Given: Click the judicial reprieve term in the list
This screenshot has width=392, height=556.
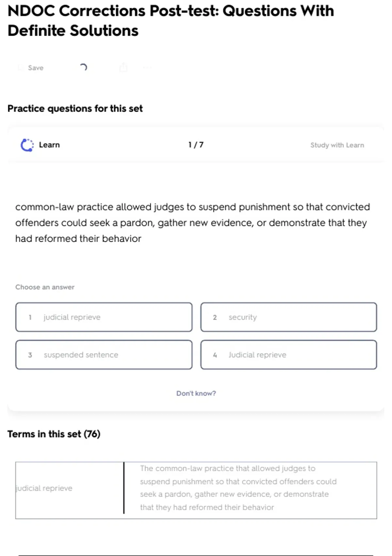Looking at the screenshot, I should (x=44, y=488).
